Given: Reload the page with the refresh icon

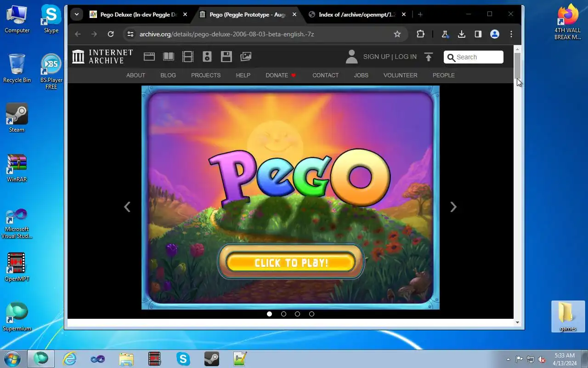Looking at the screenshot, I should tap(111, 34).
